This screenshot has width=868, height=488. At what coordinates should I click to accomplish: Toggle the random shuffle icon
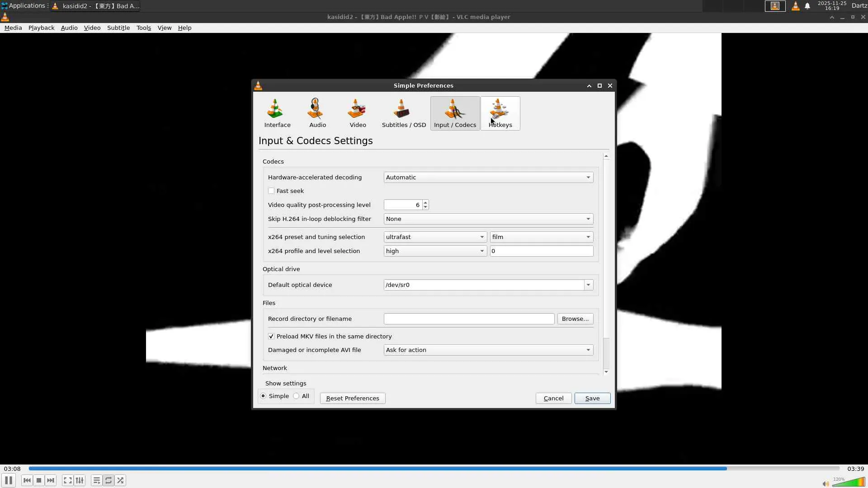pos(120,480)
